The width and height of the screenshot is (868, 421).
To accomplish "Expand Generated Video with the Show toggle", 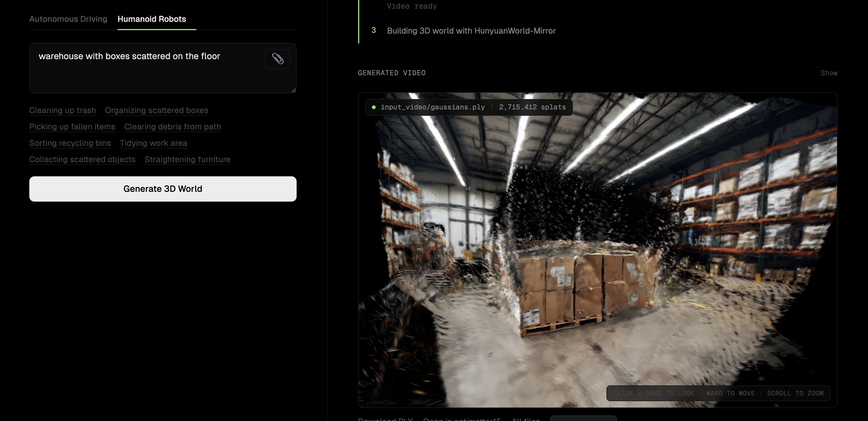I will [x=829, y=73].
